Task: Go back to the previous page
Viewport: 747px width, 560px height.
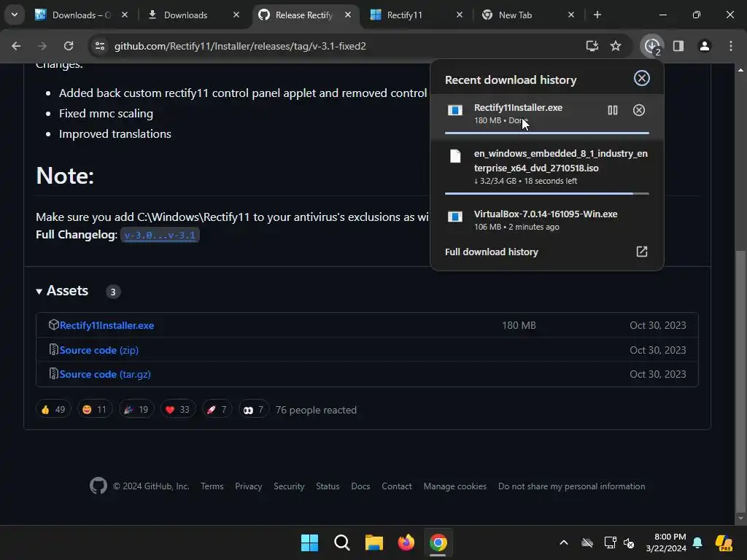Action: pos(16,46)
